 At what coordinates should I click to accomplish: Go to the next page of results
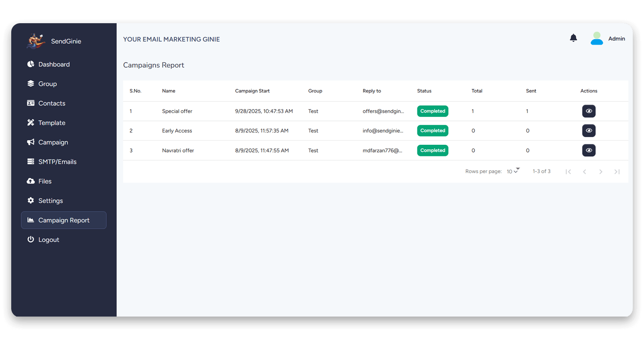click(x=601, y=172)
